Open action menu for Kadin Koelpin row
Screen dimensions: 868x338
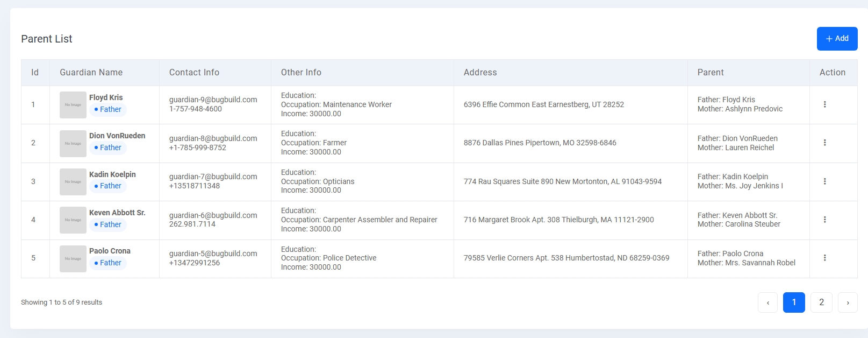(x=824, y=181)
